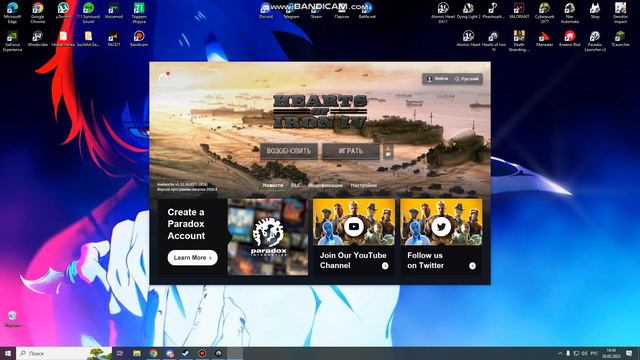Open the Windscribe desktop icon

38,39
